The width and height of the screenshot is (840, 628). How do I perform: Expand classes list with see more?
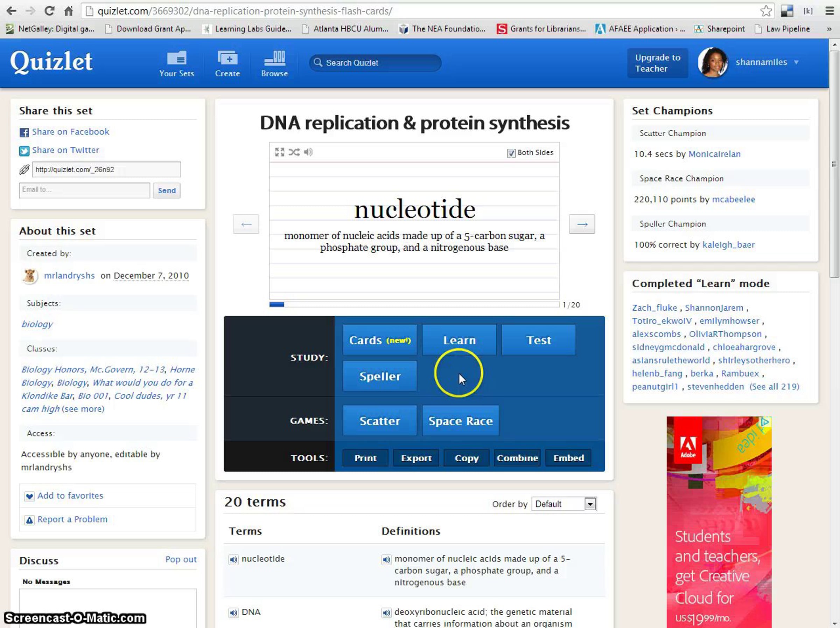click(x=83, y=409)
